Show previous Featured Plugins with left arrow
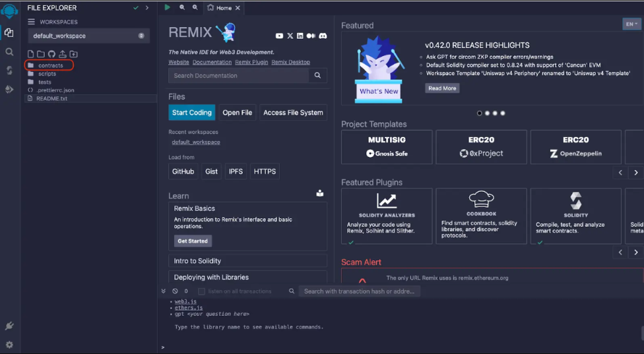Image resolution: width=644 pixels, height=354 pixels. click(620, 252)
